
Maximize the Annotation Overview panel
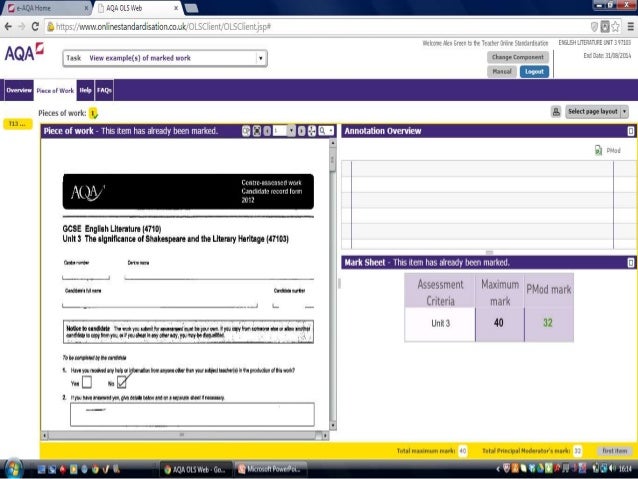tap(631, 131)
